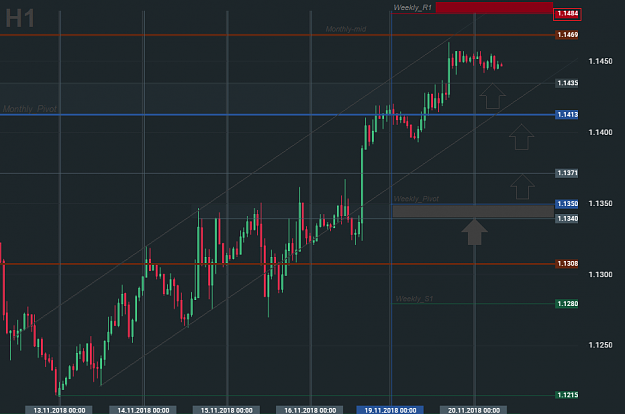
Task: Click the red Weekly R1 resistance zone
Action: pos(494,8)
